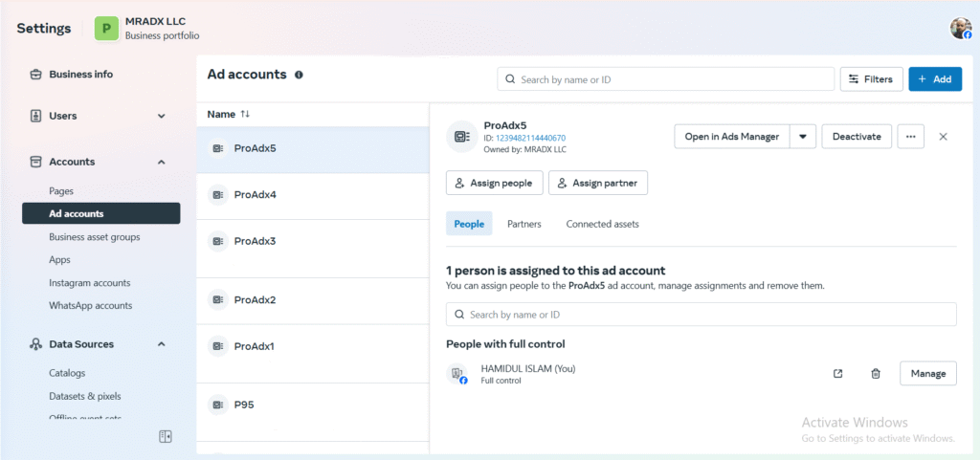Click the profile avatar in top right
Viewport: 980px width, 460px height.
(x=960, y=28)
